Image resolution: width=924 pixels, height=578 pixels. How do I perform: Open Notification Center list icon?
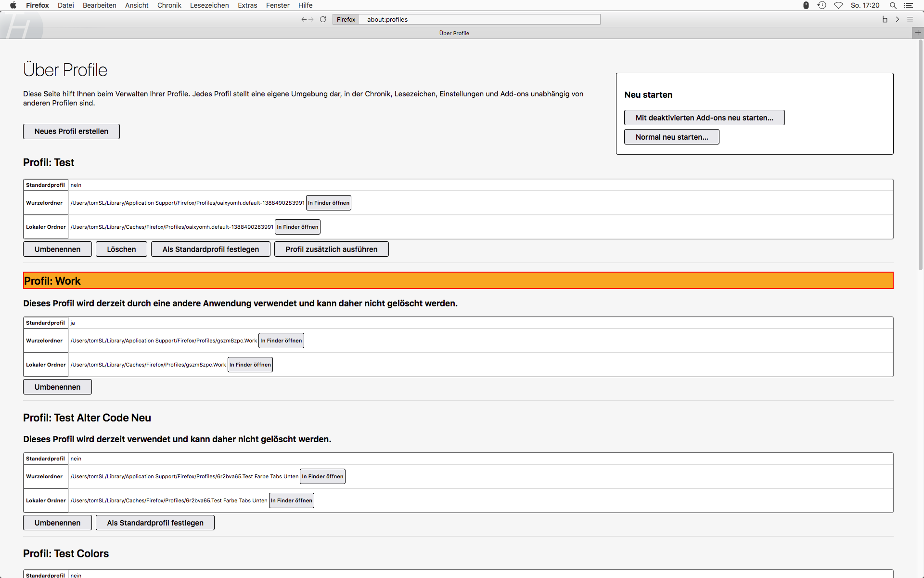pos(909,5)
